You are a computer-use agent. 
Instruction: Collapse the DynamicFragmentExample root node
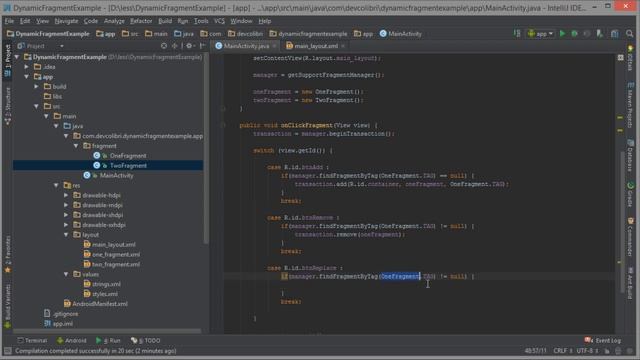click(17, 57)
